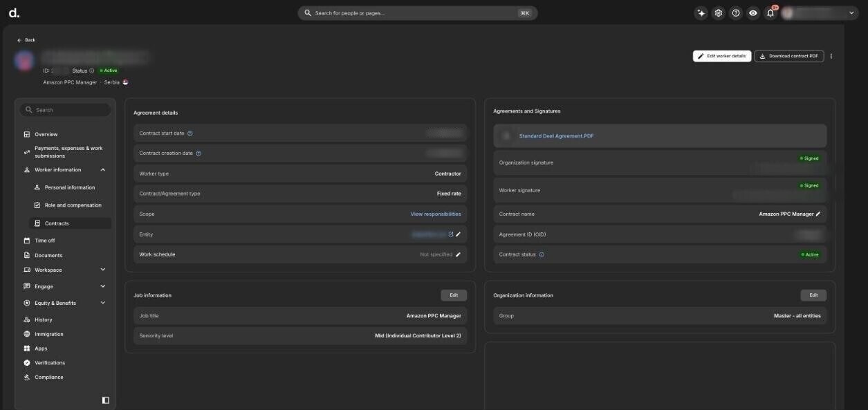
Task: Open the notifications bell icon
Action: (x=770, y=12)
